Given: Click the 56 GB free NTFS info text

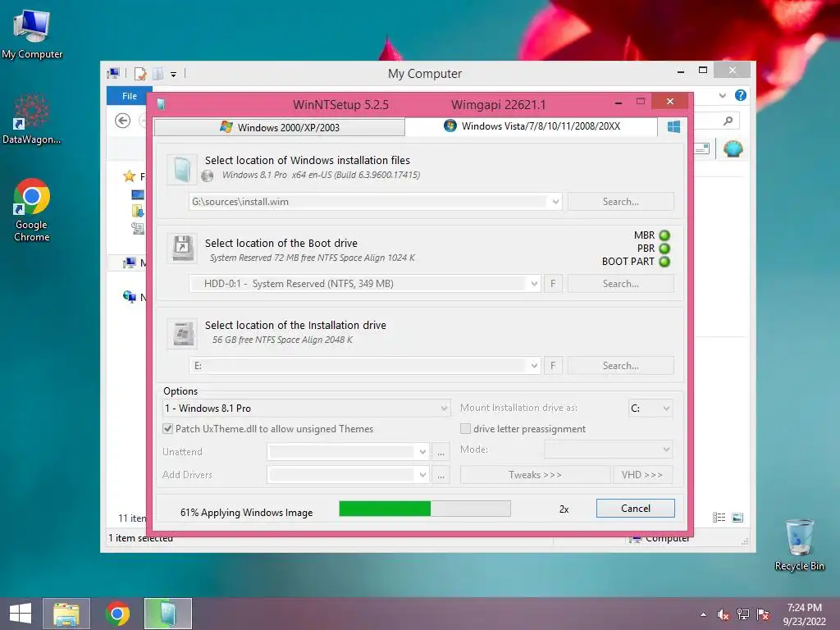Looking at the screenshot, I should (x=282, y=339).
